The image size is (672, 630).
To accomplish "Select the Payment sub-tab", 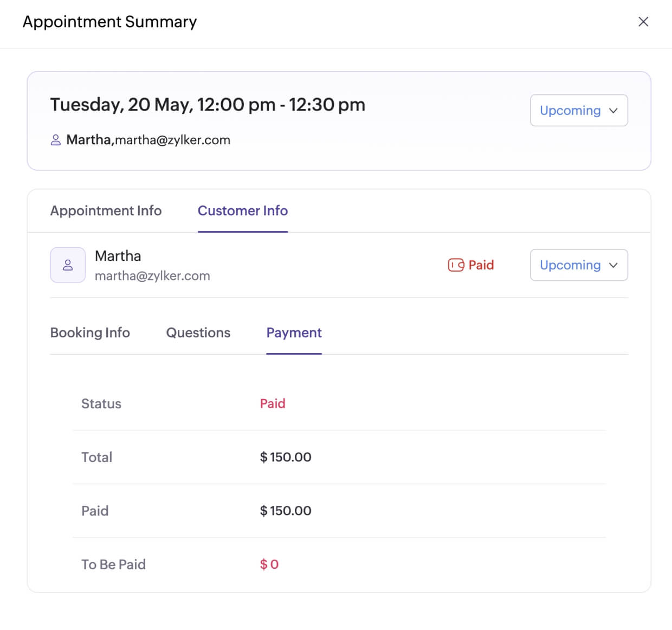I will coord(294,333).
